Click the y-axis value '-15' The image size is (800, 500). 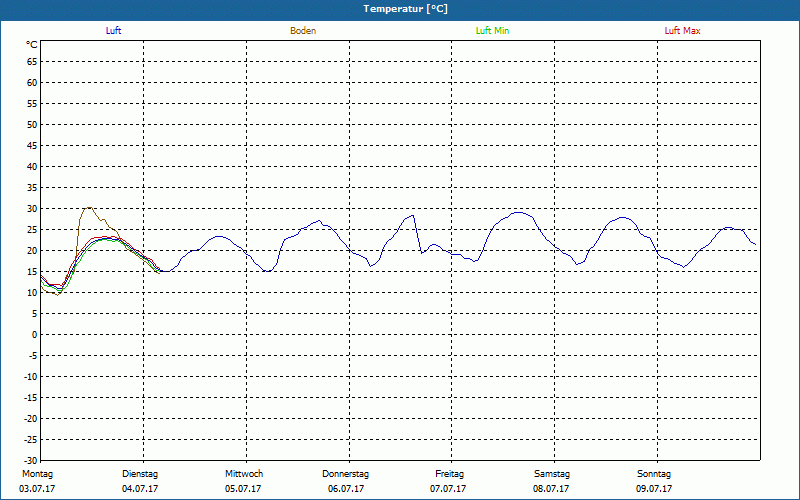pos(31,397)
